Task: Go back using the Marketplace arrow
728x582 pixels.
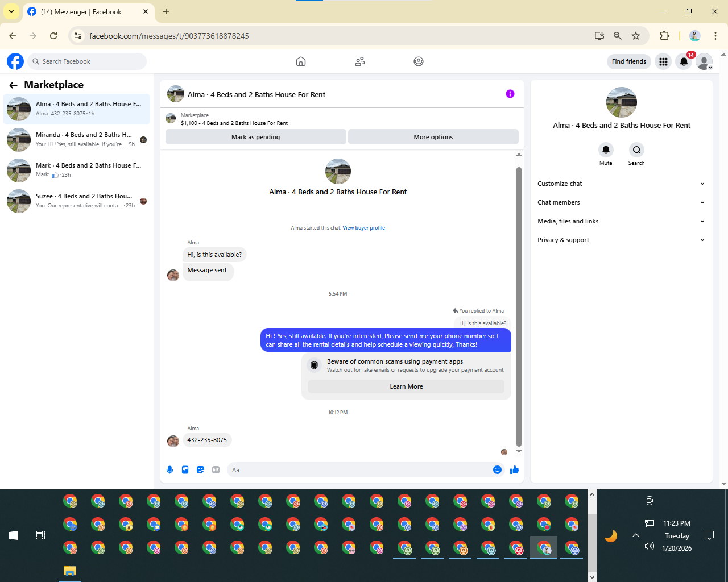Action: tap(14, 85)
